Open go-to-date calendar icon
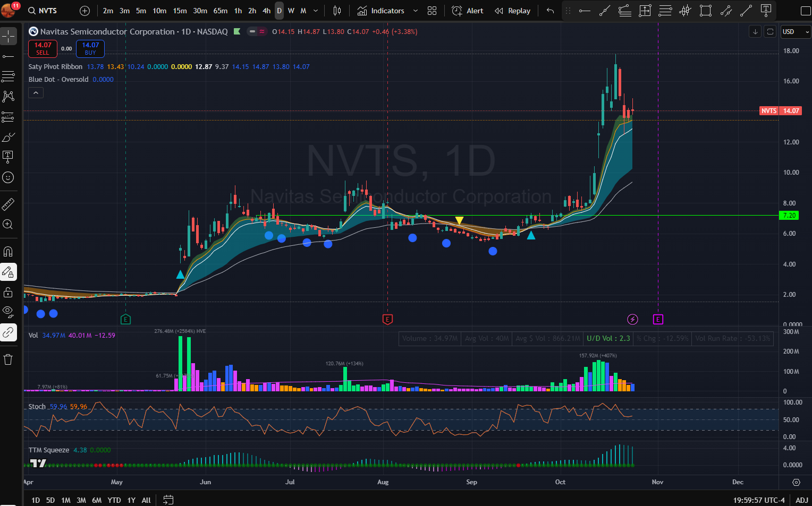 tap(168, 500)
